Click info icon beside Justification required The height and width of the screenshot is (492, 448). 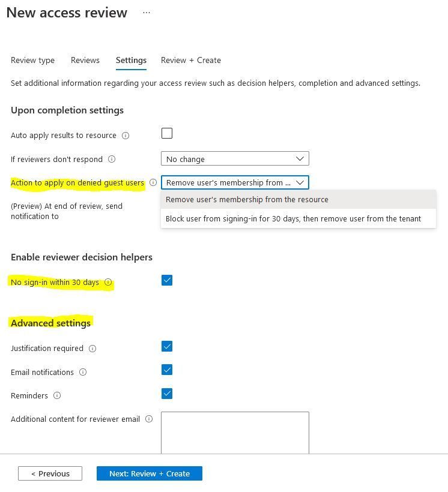tap(92, 349)
